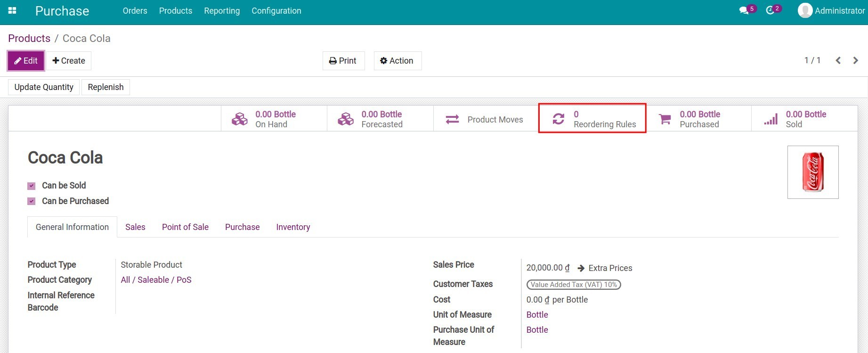The image size is (868, 353).
Task: Open the Configuration menu
Action: click(x=276, y=10)
